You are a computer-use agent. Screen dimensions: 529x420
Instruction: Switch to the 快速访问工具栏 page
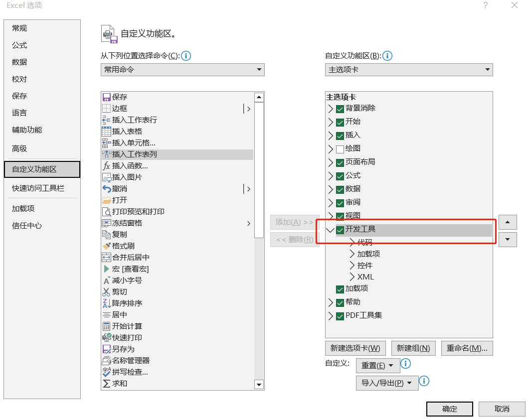tap(37, 188)
